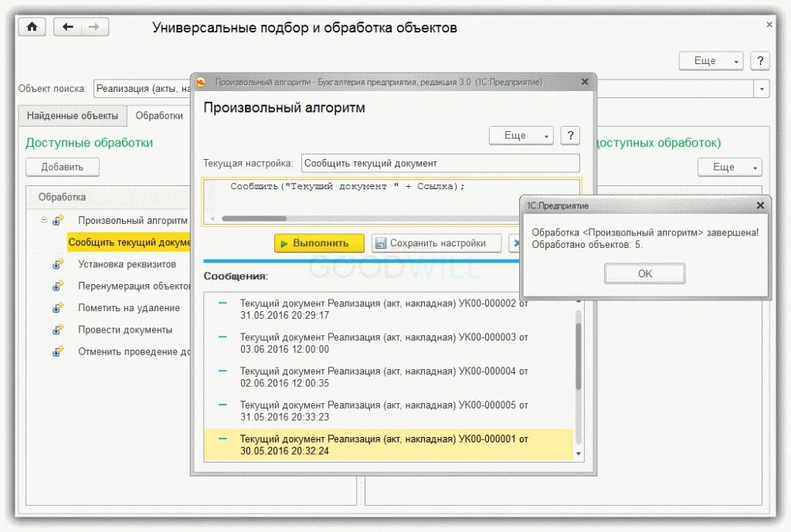Go to the Home page icon
This screenshot has height=532, width=791.
[x=32, y=27]
